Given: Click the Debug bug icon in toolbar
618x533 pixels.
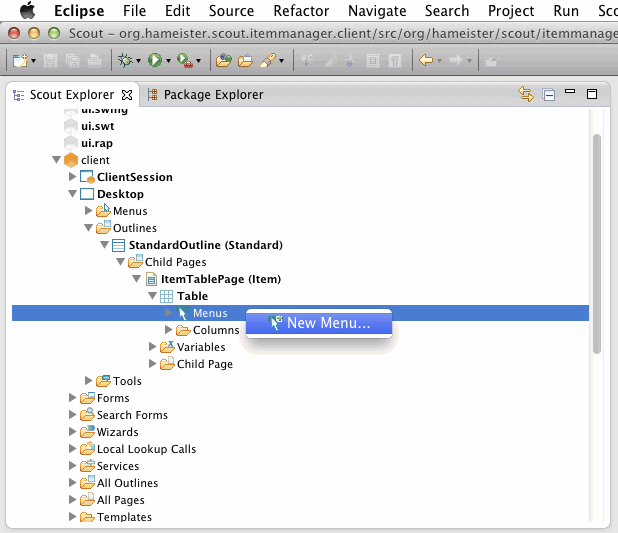Looking at the screenshot, I should [x=125, y=61].
